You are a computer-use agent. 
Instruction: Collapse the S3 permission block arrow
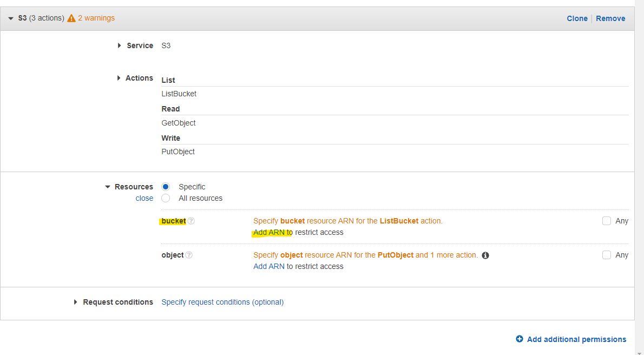pos(11,18)
